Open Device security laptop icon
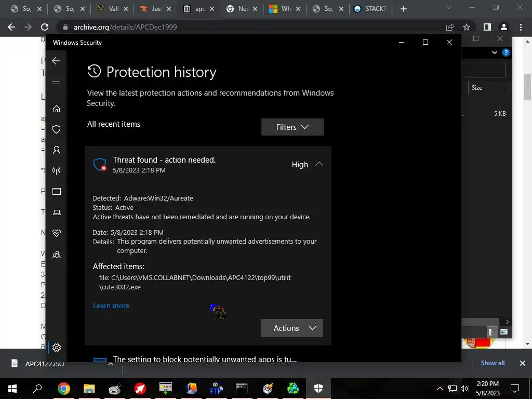This screenshot has width=532, height=399. tap(56, 212)
